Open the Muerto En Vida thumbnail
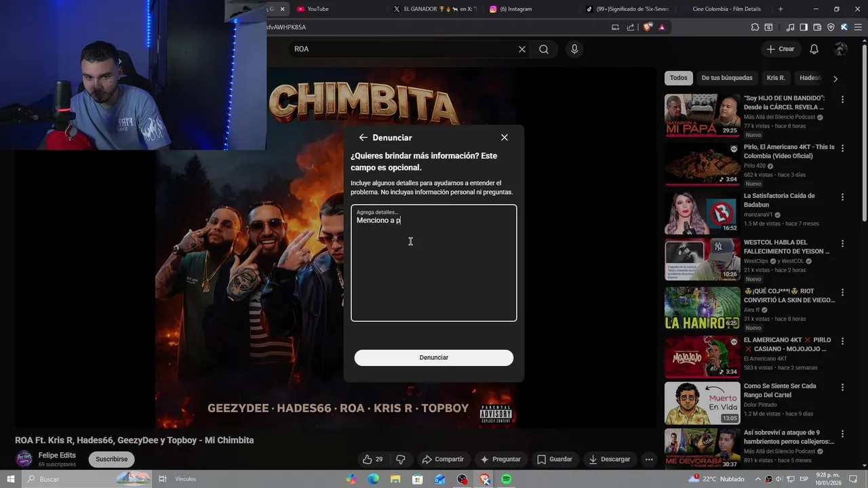 702,403
